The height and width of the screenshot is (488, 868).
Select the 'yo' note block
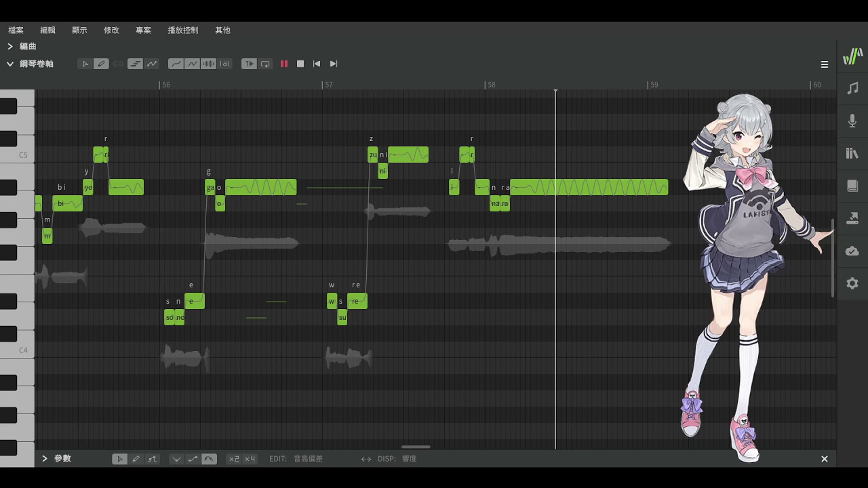(87, 187)
